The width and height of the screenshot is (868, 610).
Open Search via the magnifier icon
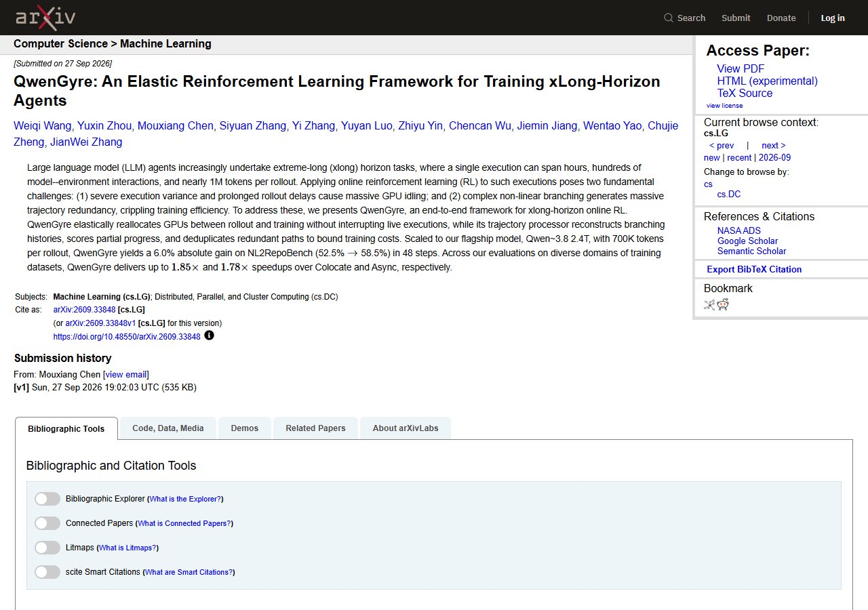point(669,18)
